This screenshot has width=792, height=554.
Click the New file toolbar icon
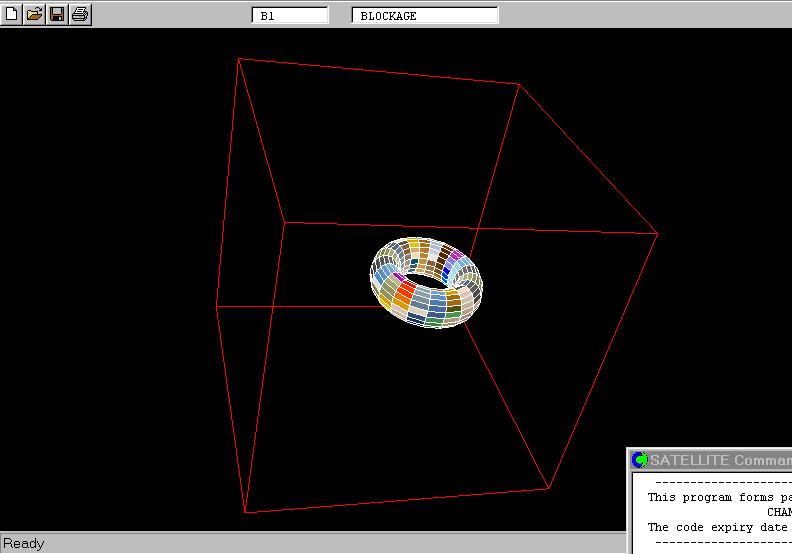13,14
